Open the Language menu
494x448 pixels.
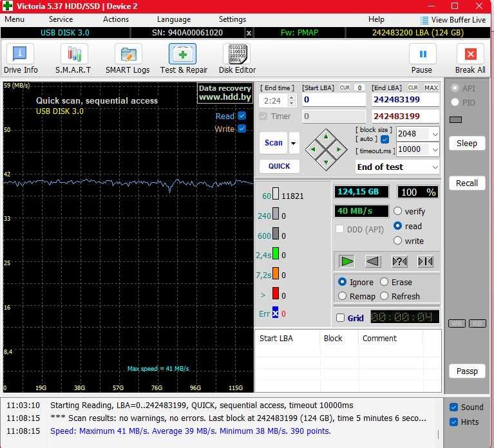click(173, 19)
